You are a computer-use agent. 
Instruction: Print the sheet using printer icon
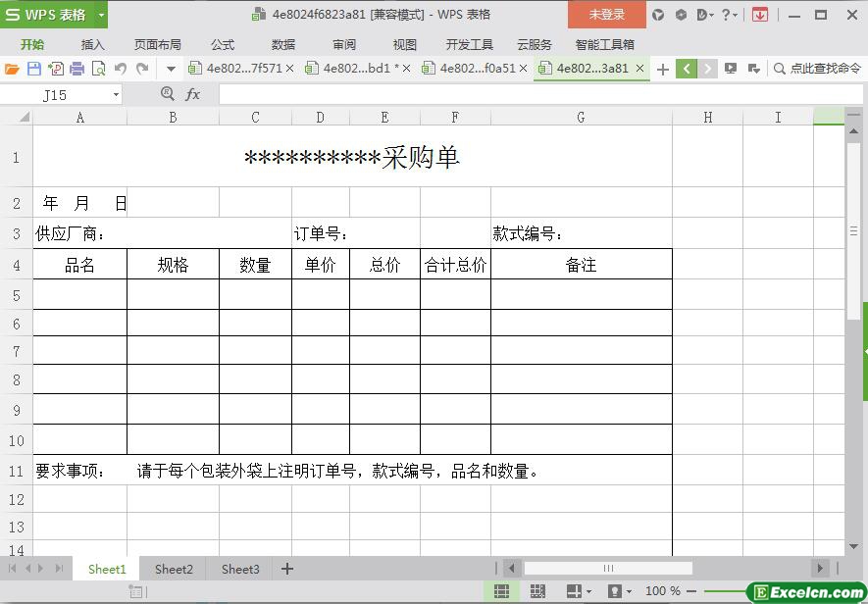click(77, 69)
